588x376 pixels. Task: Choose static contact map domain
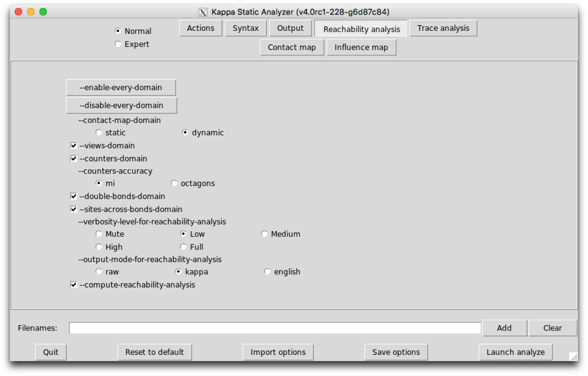(x=99, y=132)
